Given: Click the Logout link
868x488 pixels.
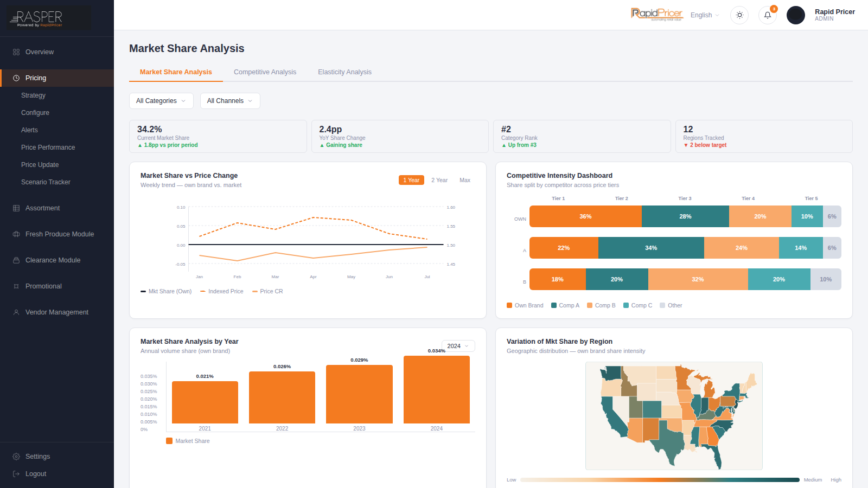Looking at the screenshot, I should pos(57,474).
